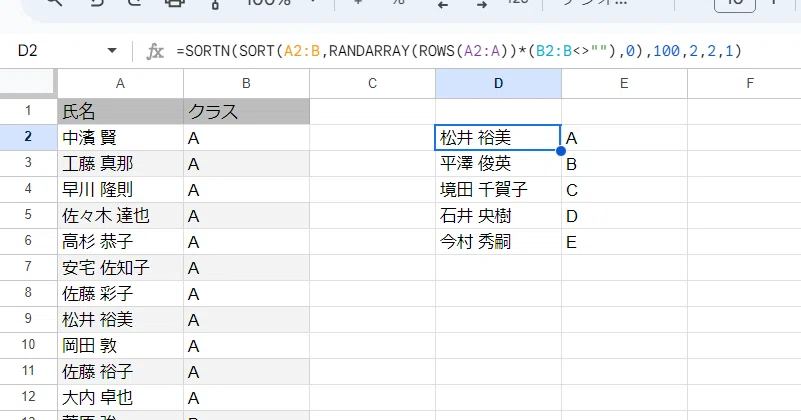
Task: Click selected cell D2 松井 裕美
Action: tap(498, 137)
